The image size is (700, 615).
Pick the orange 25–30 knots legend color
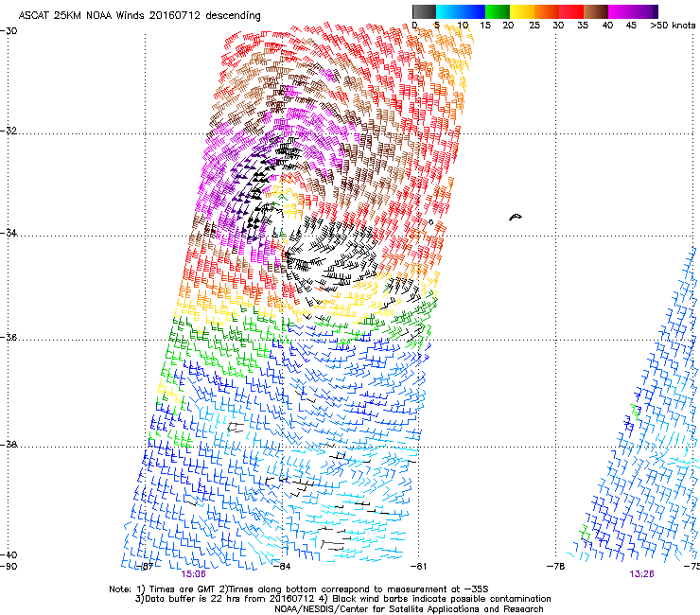(547, 11)
